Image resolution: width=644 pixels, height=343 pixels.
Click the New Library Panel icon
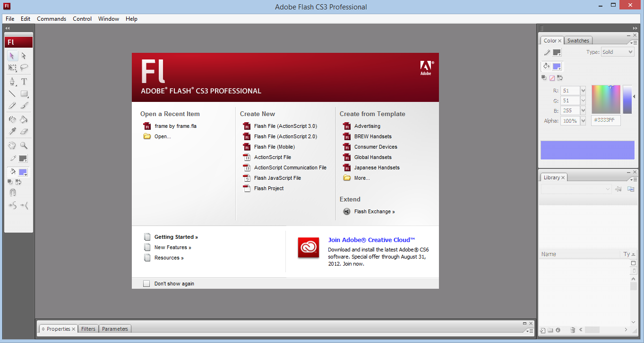(630, 189)
